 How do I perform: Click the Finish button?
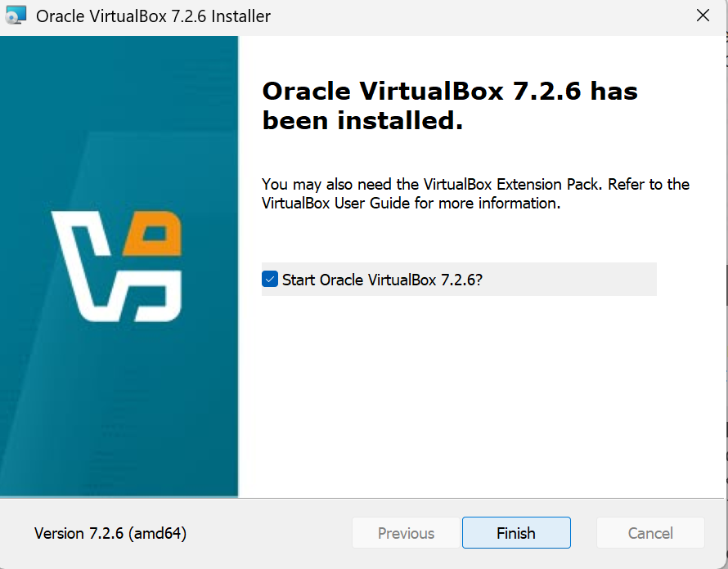[516, 533]
